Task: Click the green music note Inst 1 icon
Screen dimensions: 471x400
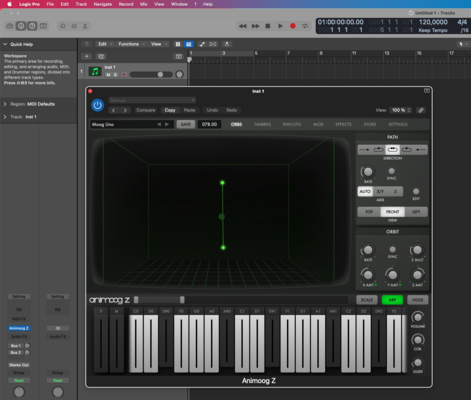Action: [95, 71]
